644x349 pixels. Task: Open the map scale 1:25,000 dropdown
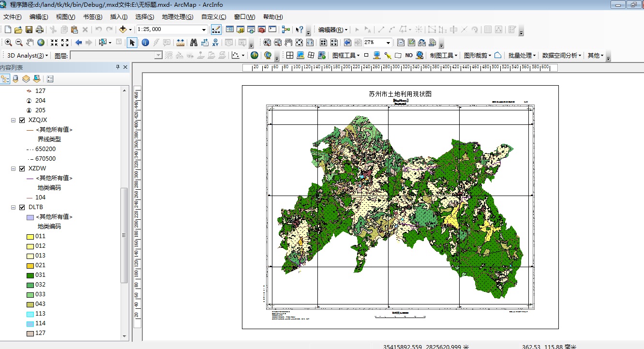(204, 30)
